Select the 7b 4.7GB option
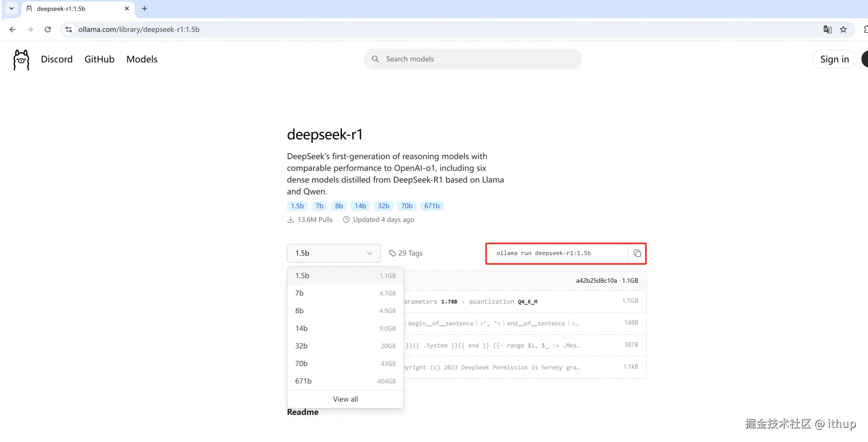Viewport: 868px width, 442px height. pyautogui.click(x=346, y=293)
